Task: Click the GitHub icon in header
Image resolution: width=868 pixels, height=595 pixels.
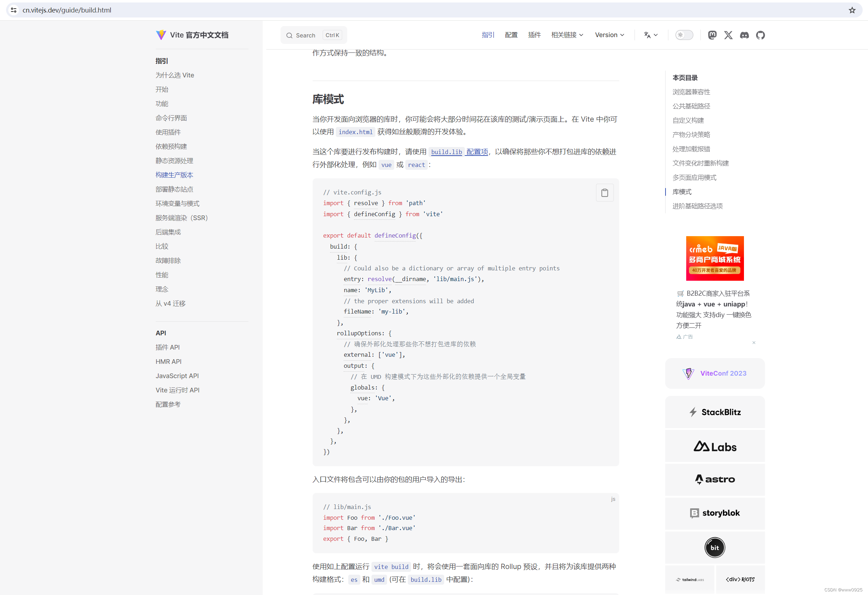Action: click(x=760, y=35)
